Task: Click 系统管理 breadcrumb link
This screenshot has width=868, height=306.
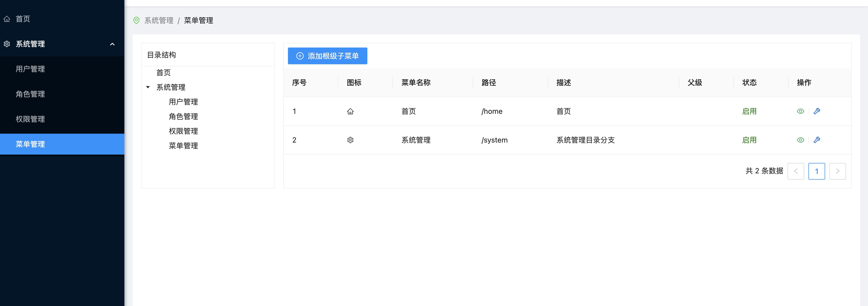Action: click(159, 21)
